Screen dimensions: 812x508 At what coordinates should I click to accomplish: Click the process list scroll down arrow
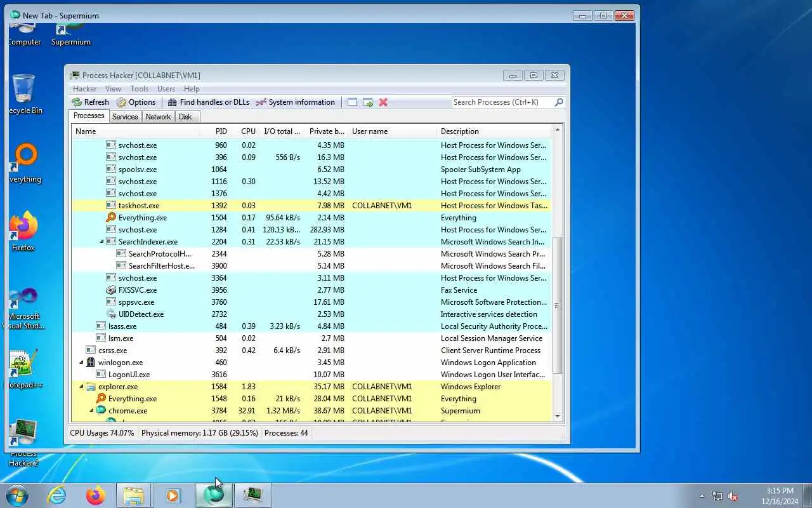click(558, 417)
